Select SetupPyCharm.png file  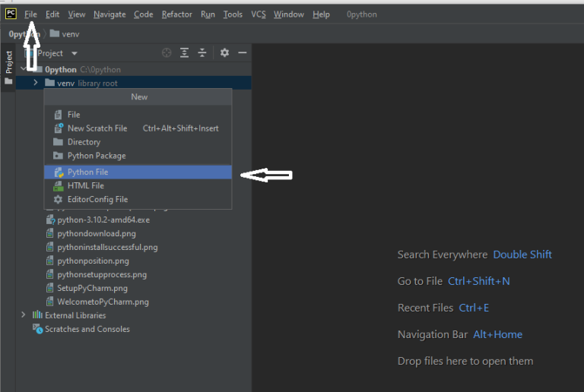(x=92, y=288)
